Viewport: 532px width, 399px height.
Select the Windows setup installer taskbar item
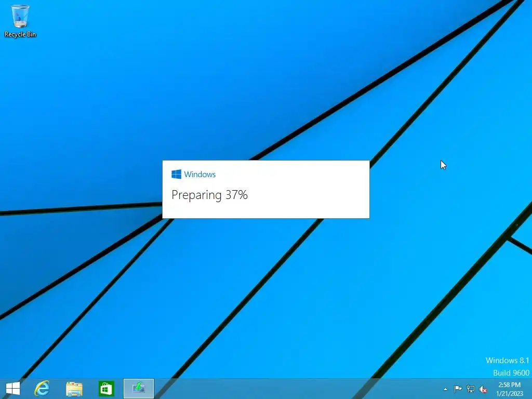[x=138, y=389]
